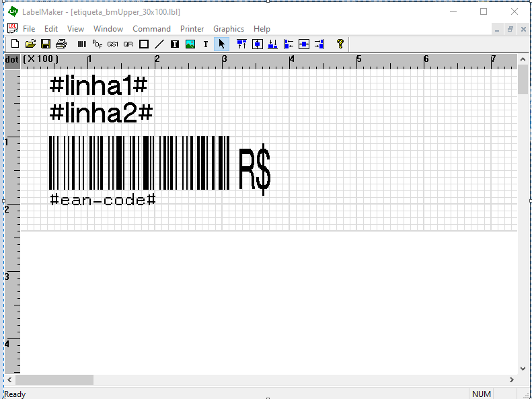Select the 1D barcode tool
Viewport: 532px width, 399px height.
point(82,44)
